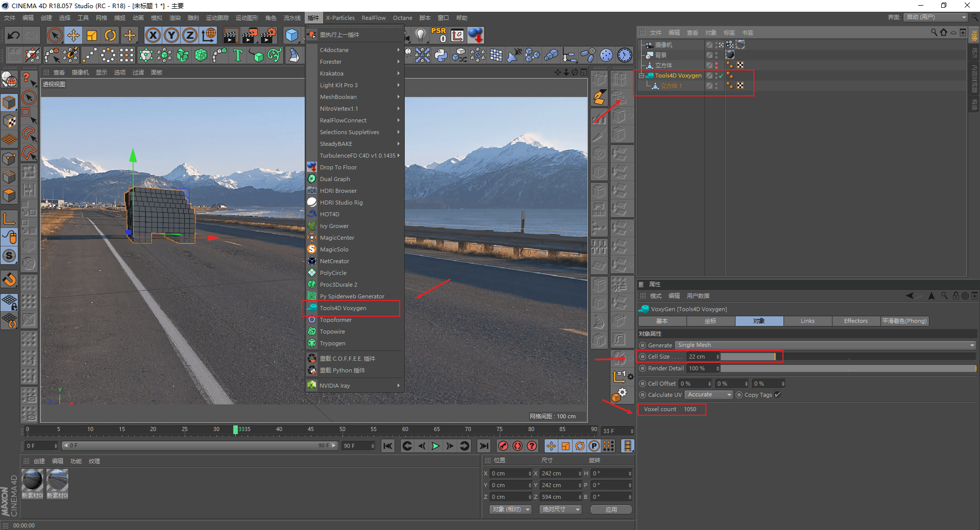Click the 应用 apply button
Viewport: 980px width, 530px height.
[x=611, y=510]
